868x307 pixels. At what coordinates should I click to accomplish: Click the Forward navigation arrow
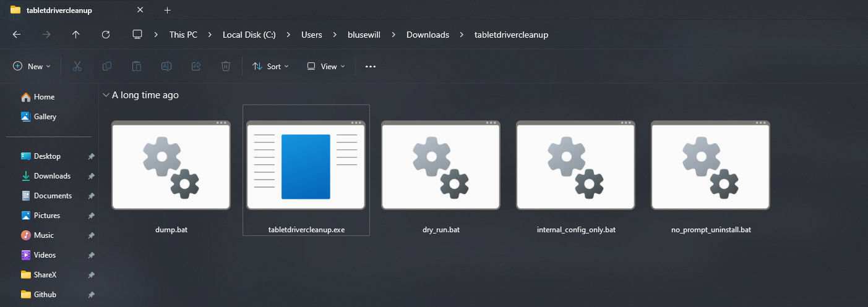[x=46, y=35]
